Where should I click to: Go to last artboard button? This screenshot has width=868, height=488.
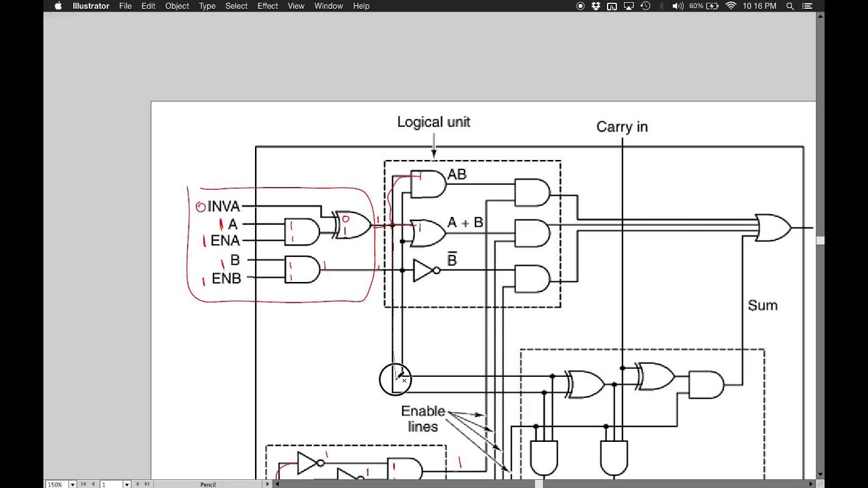(x=147, y=484)
